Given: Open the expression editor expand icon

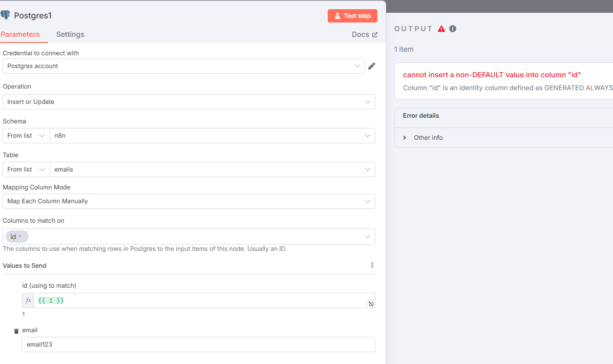Looking at the screenshot, I should (371, 304).
